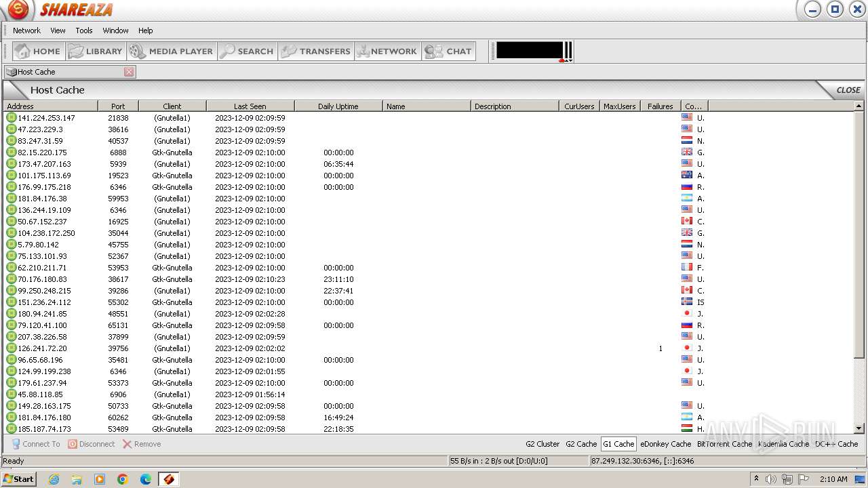
Task: Launch Internet Explorer from taskbar
Action: click(x=54, y=479)
